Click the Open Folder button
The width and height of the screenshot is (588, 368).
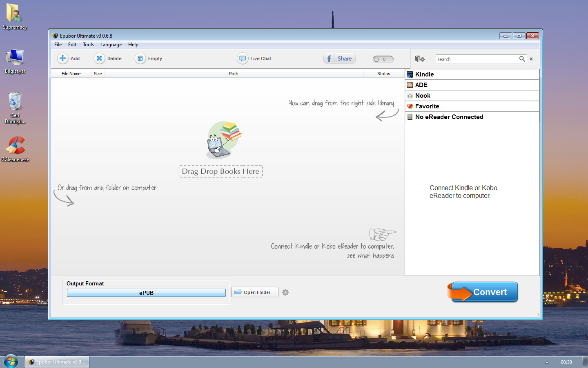[255, 292]
